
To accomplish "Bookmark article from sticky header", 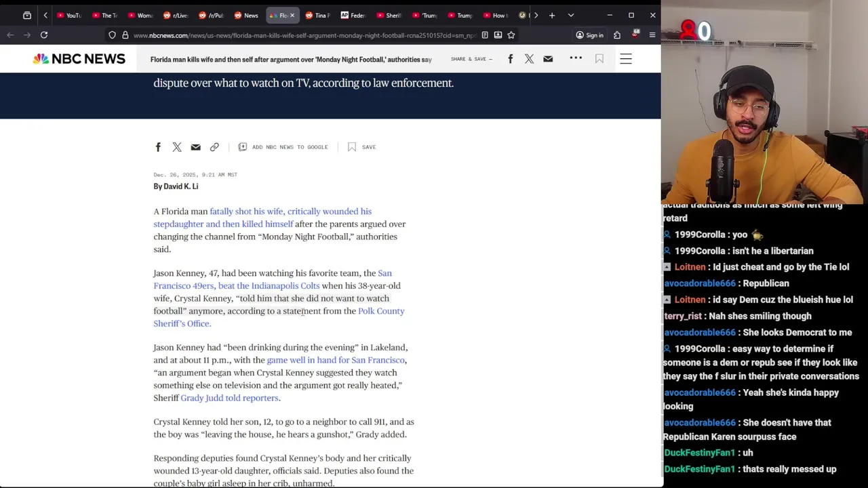I will pyautogui.click(x=599, y=59).
